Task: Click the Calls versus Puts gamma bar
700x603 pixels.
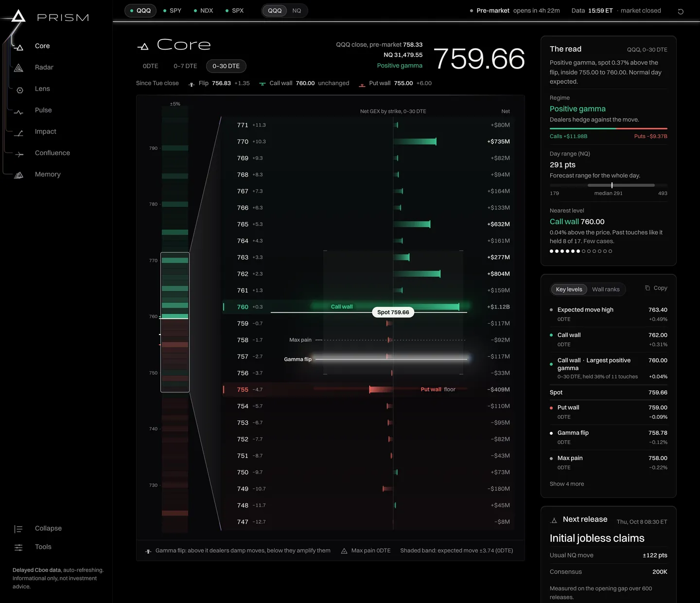Action: tap(609, 128)
